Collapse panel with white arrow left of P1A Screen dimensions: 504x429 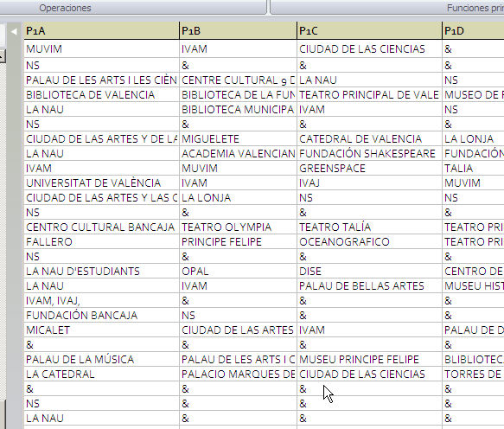pos(14,31)
